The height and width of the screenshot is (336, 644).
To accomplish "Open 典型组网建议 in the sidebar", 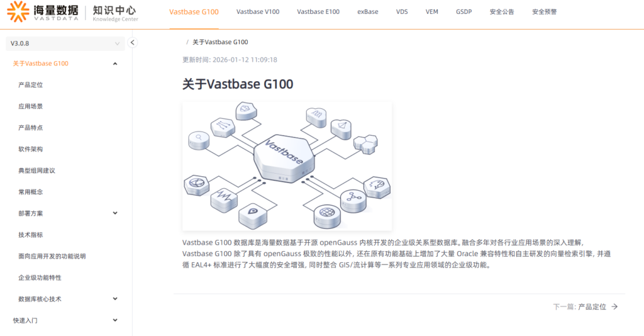I will point(36,171).
